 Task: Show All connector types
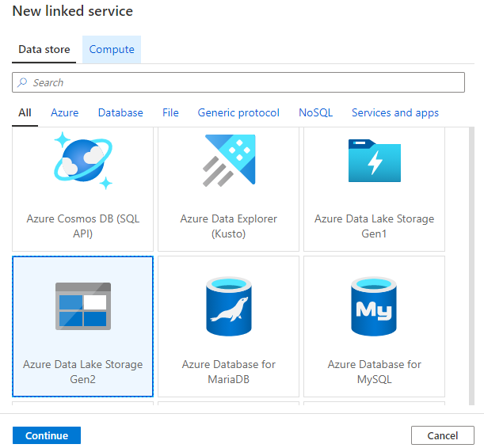pyautogui.click(x=25, y=113)
